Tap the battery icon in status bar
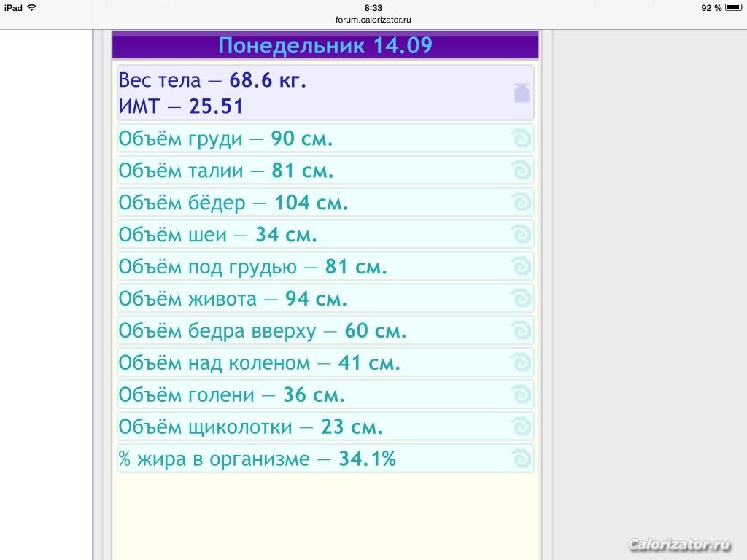This screenshot has height=560, width=747. coord(734,7)
